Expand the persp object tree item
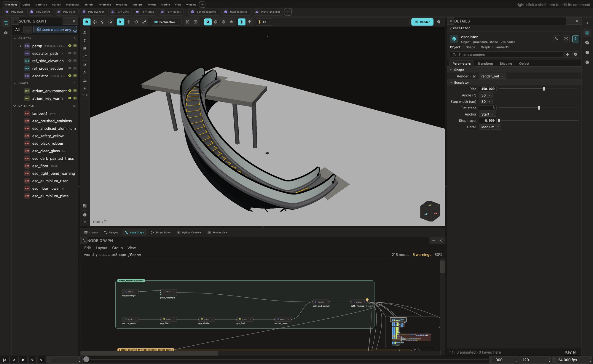The height and width of the screenshot is (364, 593). 20,46
